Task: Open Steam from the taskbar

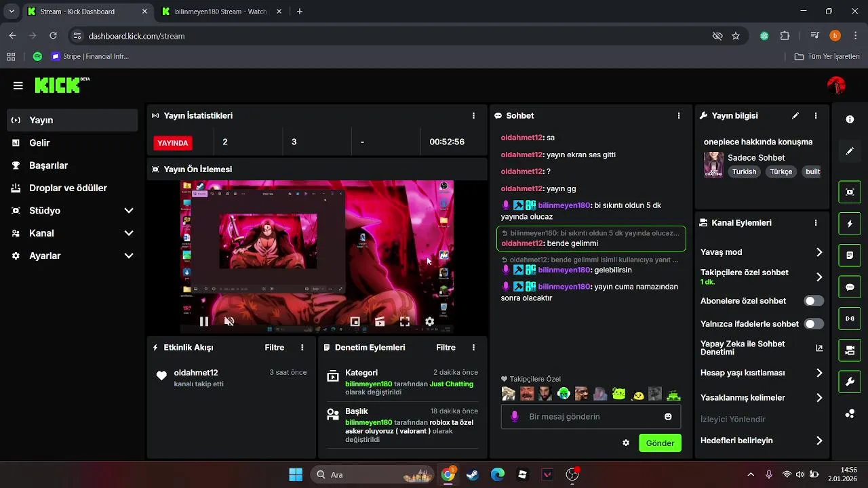Action: click(x=473, y=474)
